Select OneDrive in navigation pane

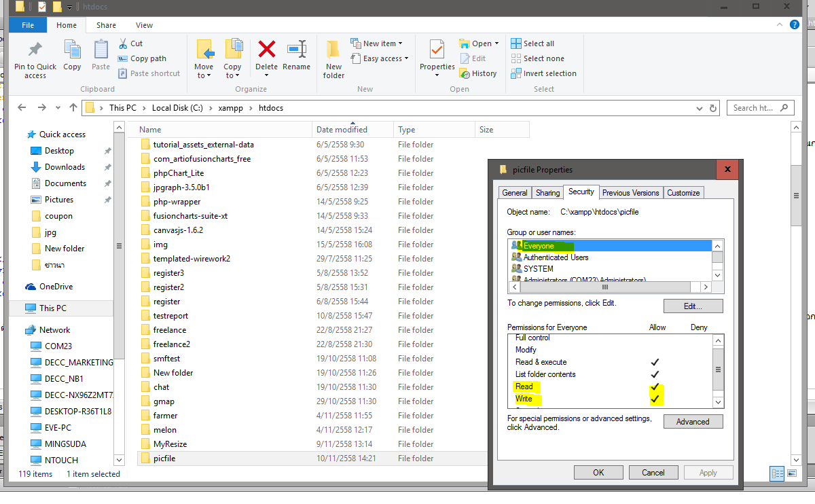pos(56,287)
